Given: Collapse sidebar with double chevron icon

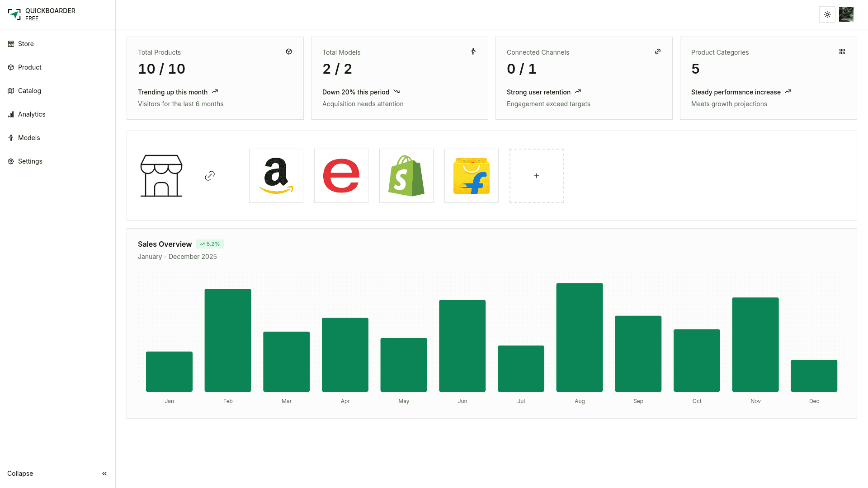Looking at the screenshot, I should click(x=104, y=474).
